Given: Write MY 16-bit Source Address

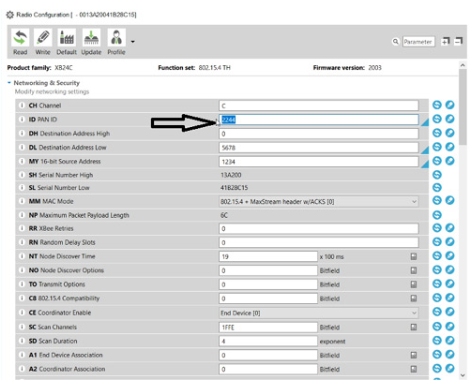Looking at the screenshot, I should pyautogui.click(x=450, y=161).
